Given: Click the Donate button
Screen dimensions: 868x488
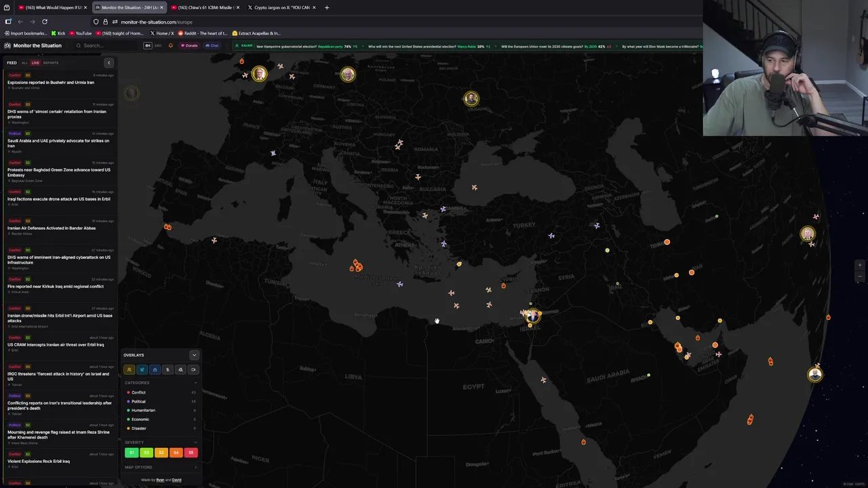Looking at the screenshot, I should point(189,45).
